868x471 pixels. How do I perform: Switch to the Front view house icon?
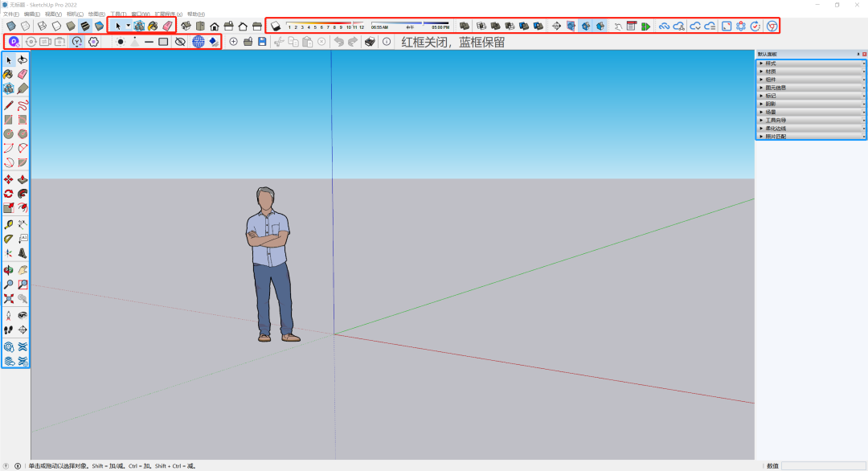point(215,26)
